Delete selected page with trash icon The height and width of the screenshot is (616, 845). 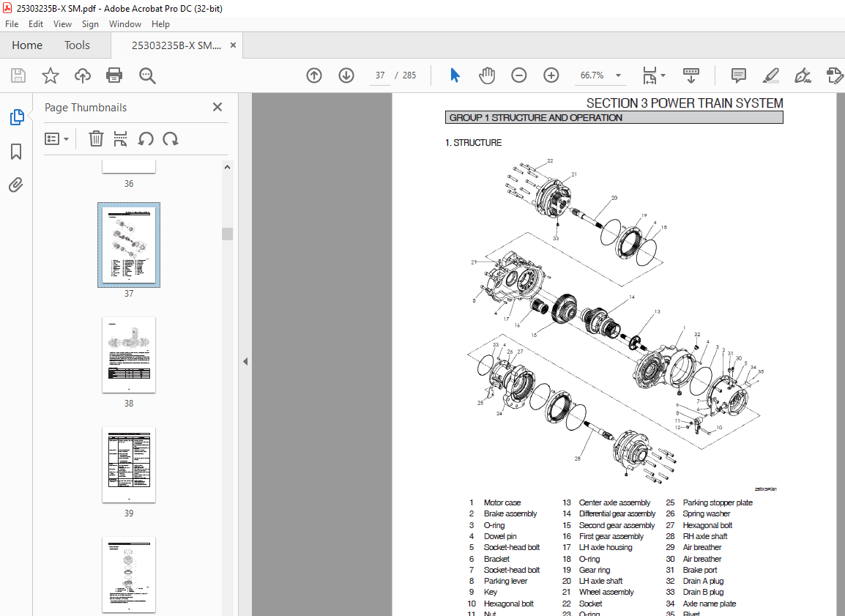(x=96, y=139)
